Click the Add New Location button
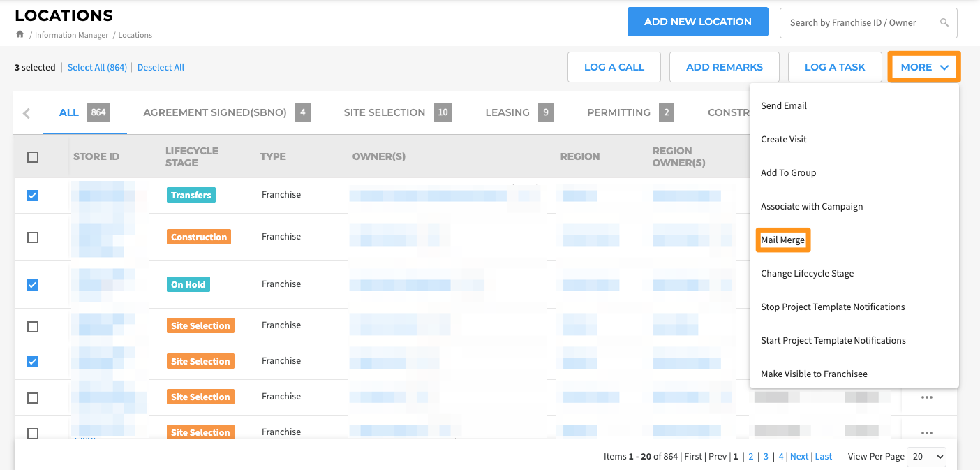This screenshot has width=980, height=470. pos(697,22)
